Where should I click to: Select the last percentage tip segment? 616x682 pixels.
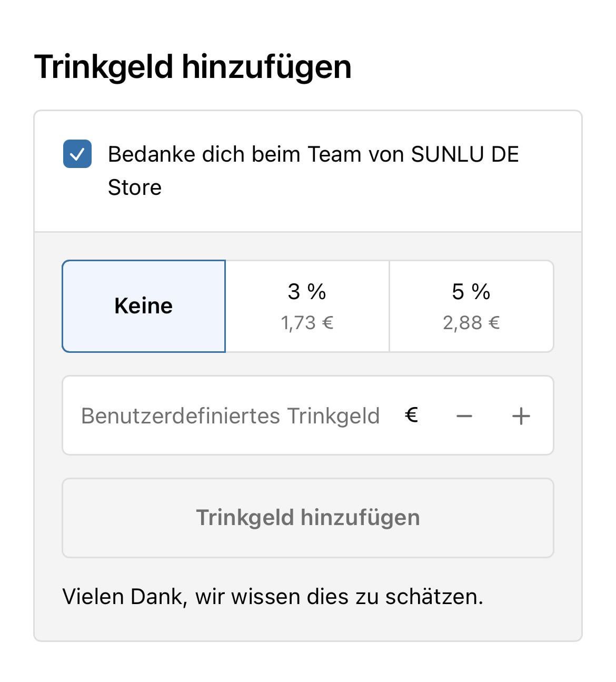(471, 306)
